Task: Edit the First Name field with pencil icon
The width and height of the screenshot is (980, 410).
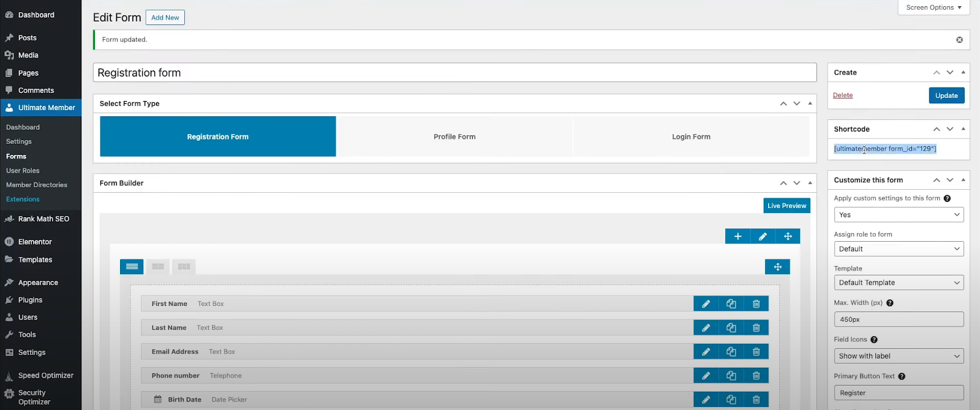Action: pos(706,304)
